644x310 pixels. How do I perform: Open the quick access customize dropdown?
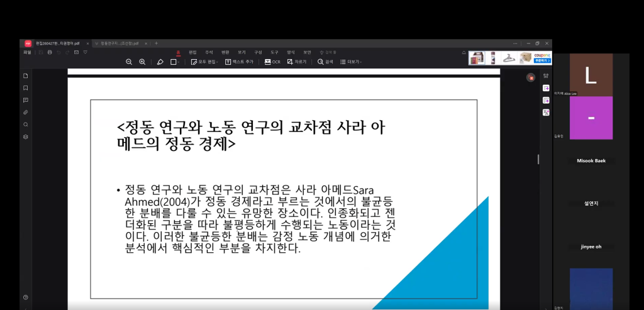coord(85,53)
